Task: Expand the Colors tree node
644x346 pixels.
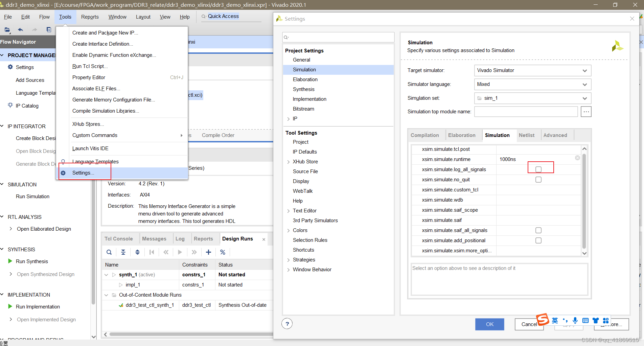Action: (x=288, y=230)
